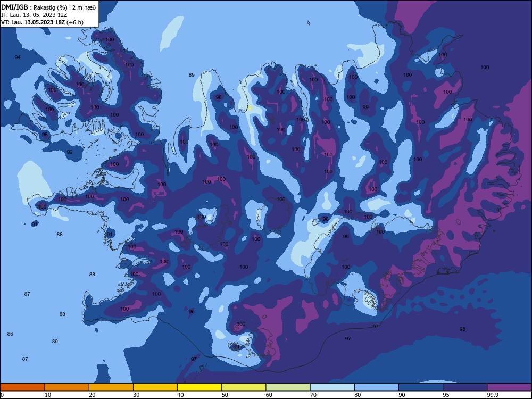Click the legend label '40'

point(180,395)
